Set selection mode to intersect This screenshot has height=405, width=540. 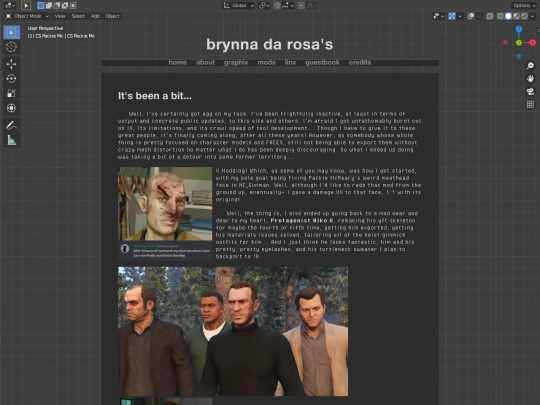(x=73, y=5)
